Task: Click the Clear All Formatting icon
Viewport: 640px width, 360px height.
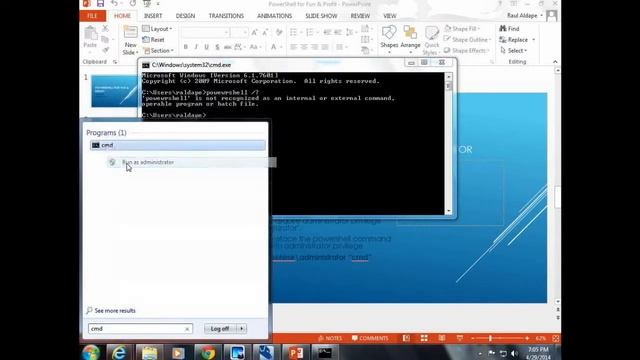Action: 279,32
